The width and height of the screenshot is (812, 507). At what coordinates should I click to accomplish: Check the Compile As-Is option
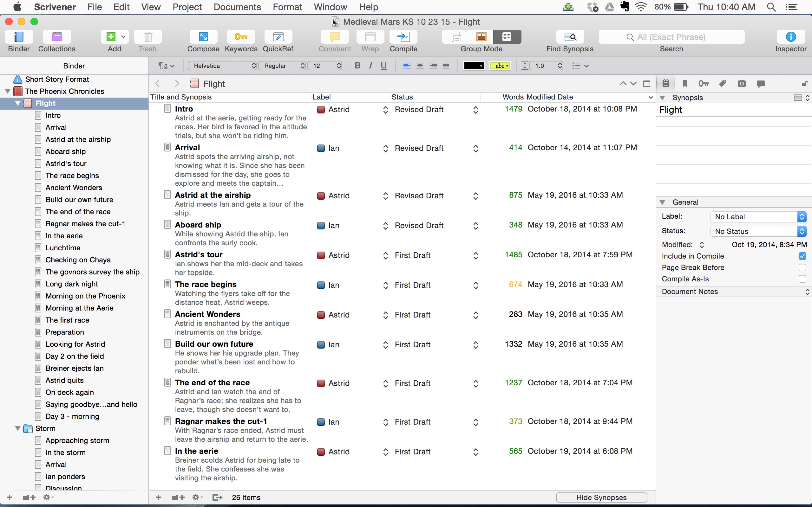click(x=802, y=279)
